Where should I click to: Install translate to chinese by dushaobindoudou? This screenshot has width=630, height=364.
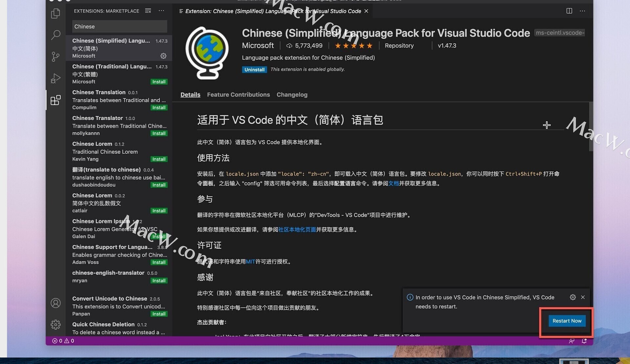[159, 185]
